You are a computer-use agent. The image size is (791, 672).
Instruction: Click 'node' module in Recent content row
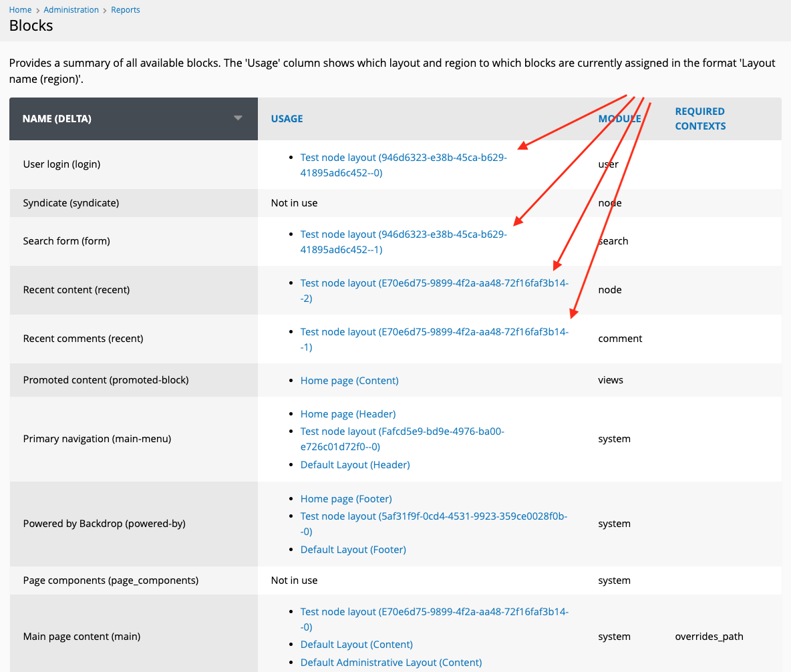pos(610,290)
